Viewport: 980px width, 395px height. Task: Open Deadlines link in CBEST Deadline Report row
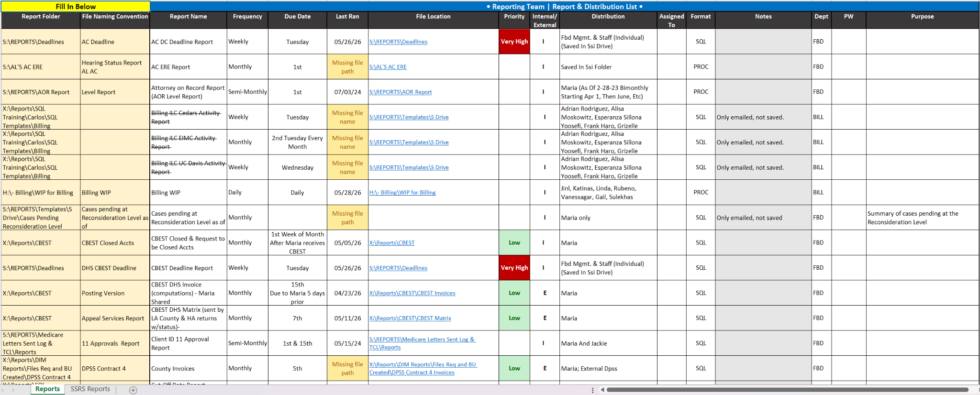(x=398, y=268)
